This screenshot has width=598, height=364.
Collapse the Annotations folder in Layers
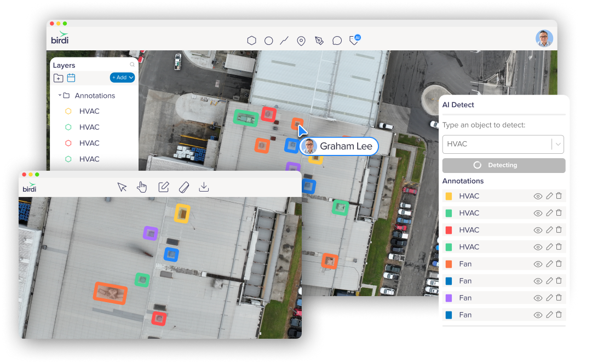[60, 95]
